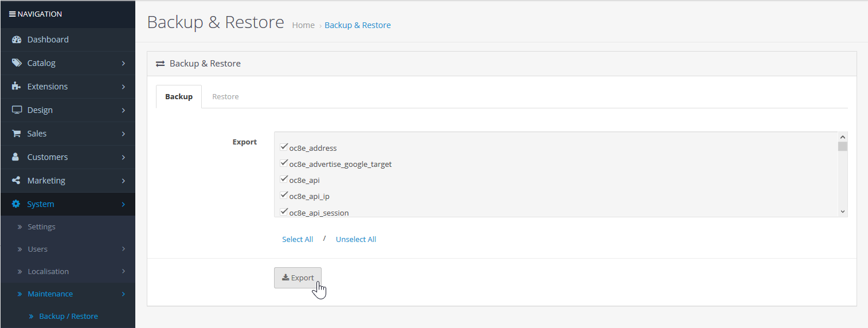This screenshot has width=868, height=328.
Task: Click the Marketing share icon
Action: [x=16, y=181]
